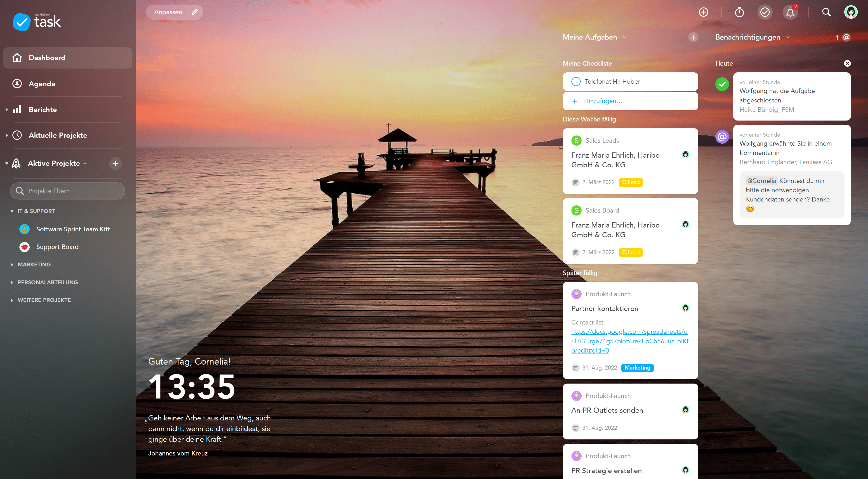Viewport: 868px width, 479px height.
Task: Click the mentions @ filter icon
Action: tap(846, 37)
